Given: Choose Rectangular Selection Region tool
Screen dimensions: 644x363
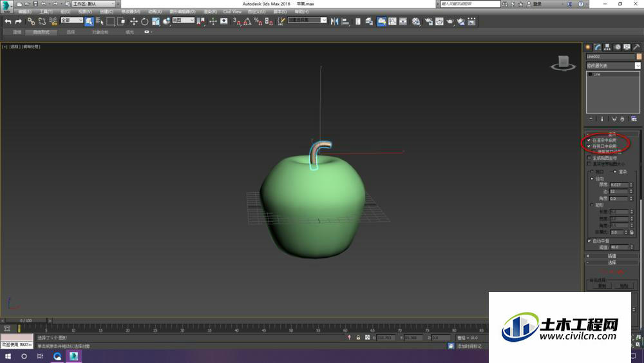Looking at the screenshot, I should (x=111, y=21).
